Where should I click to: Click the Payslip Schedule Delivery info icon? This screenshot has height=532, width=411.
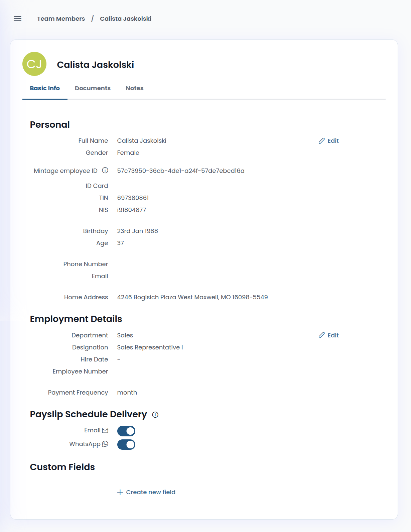[x=155, y=415]
